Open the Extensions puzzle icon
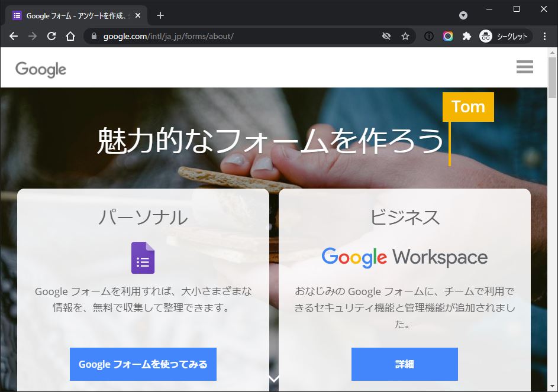The width and height of the screenshot is (558, 392). point(466,36)
